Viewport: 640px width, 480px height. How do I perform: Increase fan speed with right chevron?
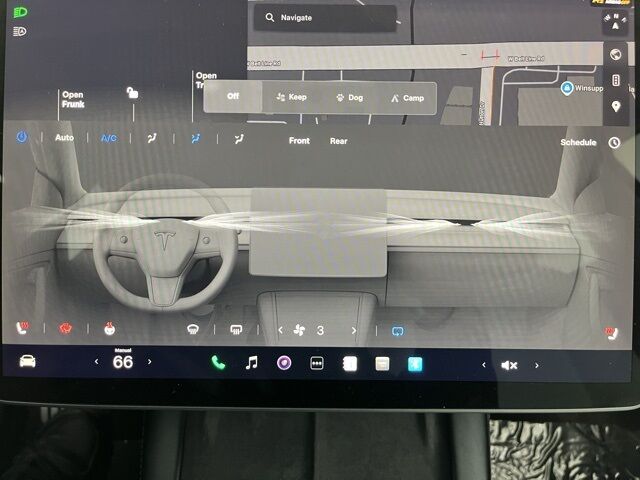point(353,331)
